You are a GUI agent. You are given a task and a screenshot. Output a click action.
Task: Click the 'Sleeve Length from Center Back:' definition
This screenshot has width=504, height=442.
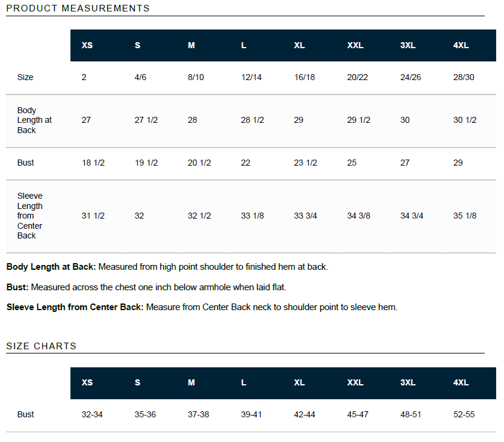[x=75, y=307]
